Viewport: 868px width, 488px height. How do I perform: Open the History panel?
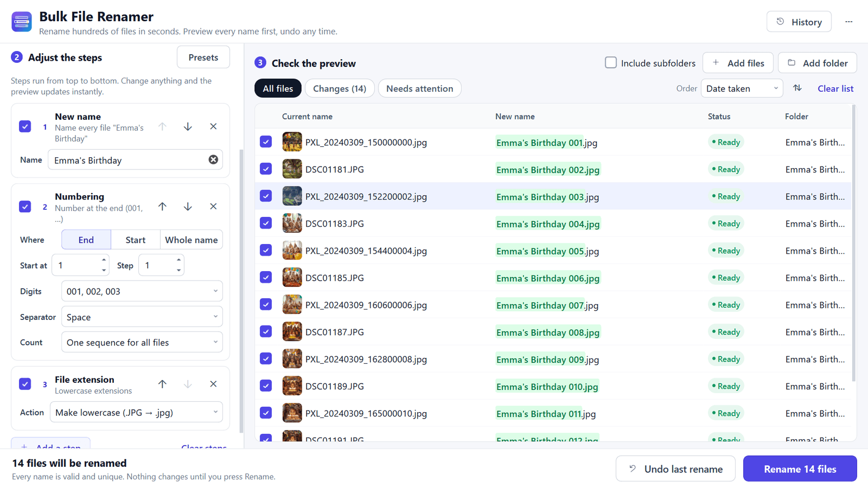[799, 22]
